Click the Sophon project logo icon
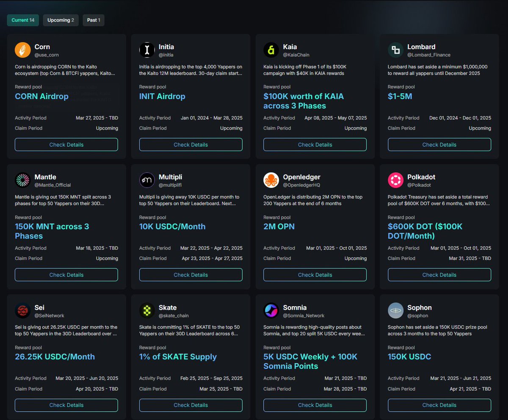The image size is (508, 420). [x=395, y=311]
